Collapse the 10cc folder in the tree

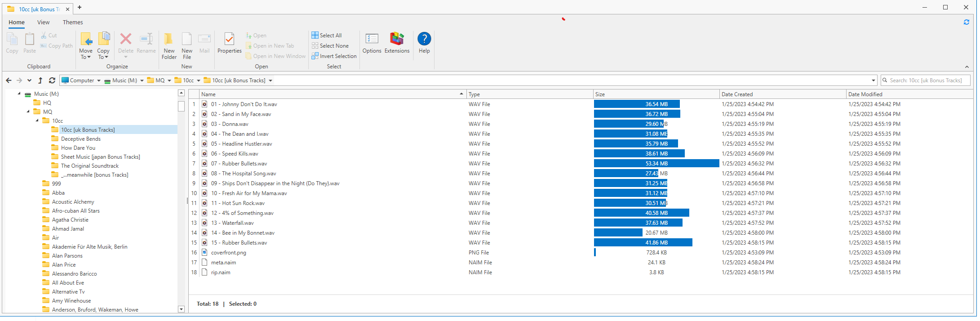tap(37, 120)
